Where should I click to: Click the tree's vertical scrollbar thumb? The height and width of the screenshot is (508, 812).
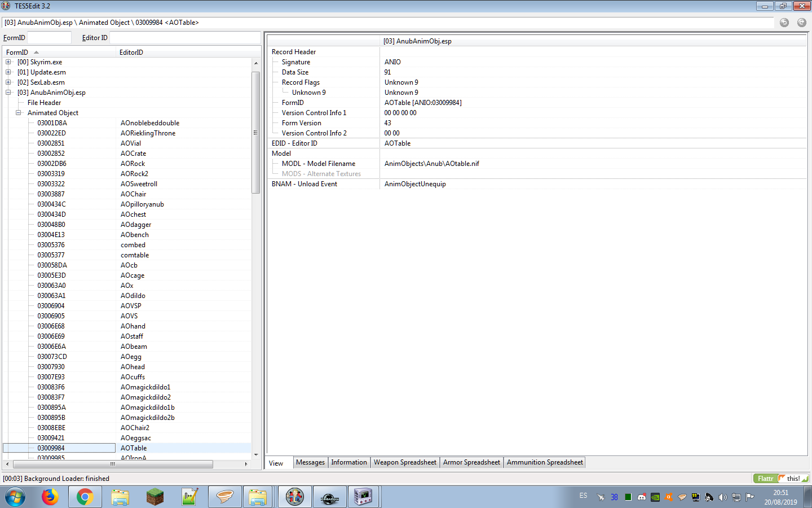256,133
